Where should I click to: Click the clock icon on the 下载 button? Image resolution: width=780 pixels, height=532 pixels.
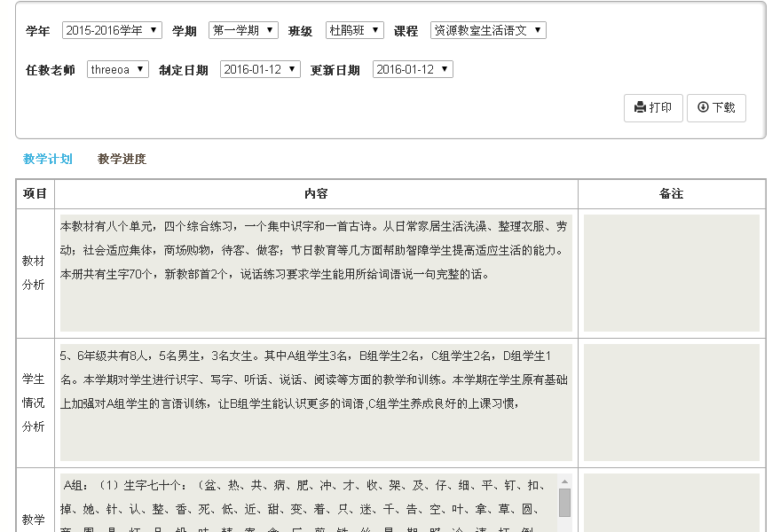point(702,108)
